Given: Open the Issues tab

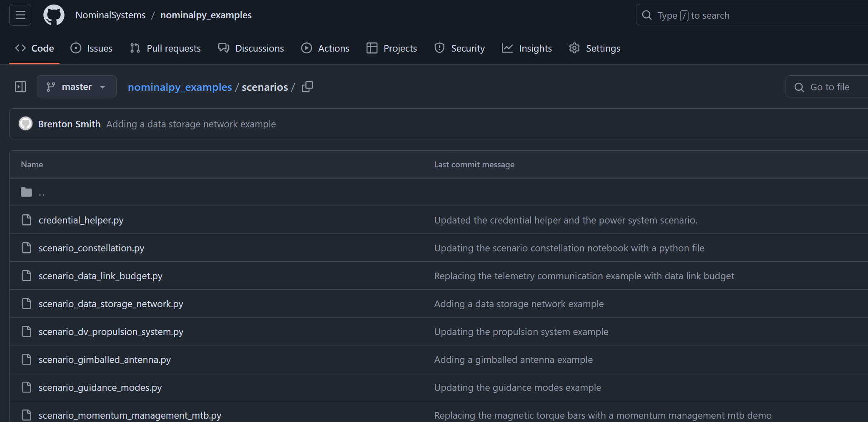Looking at the screenshot, I should 92,48.
